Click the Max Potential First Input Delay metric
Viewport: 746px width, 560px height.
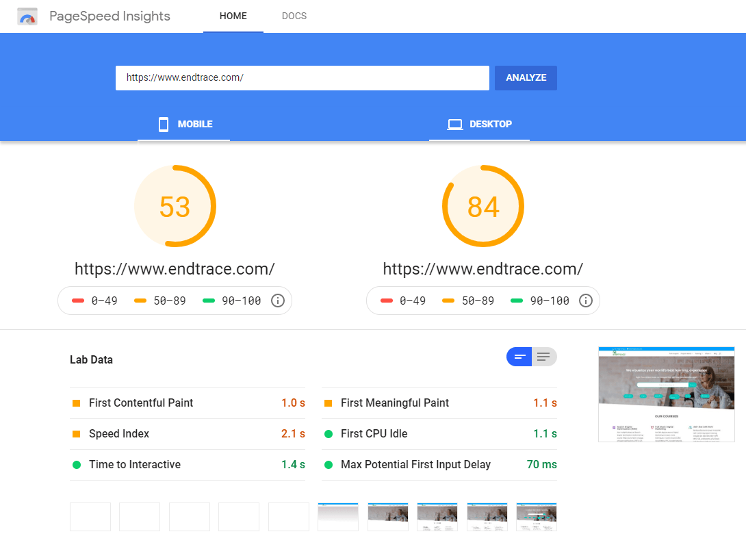click(439, 465)
